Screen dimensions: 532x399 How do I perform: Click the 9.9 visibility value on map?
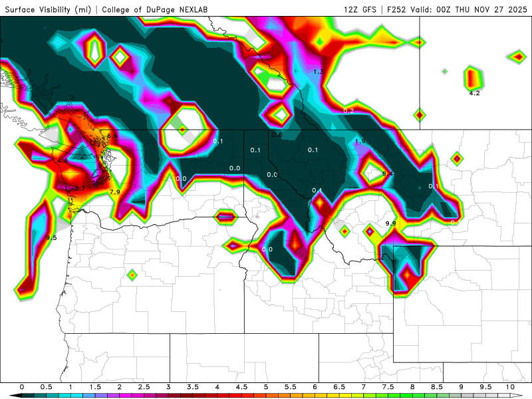click(390, 223)
